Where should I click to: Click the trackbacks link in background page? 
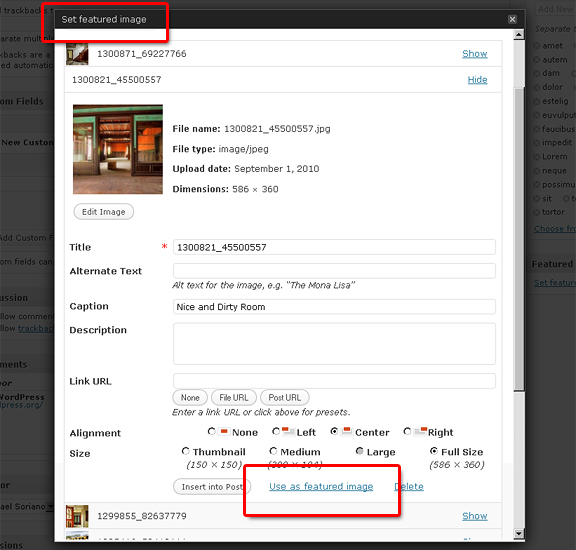pyautogui.click(x=36, y=328)
